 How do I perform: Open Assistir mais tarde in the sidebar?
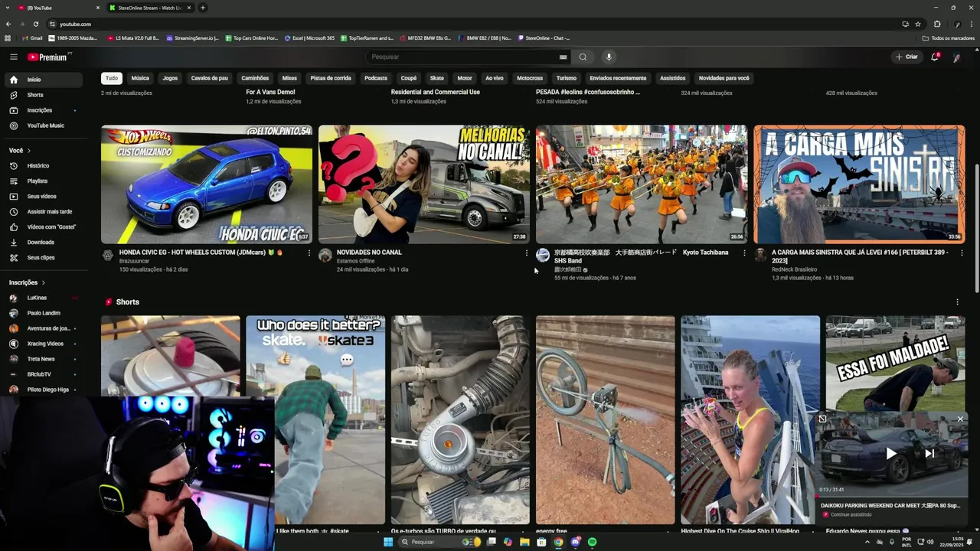tap(43, 211)
